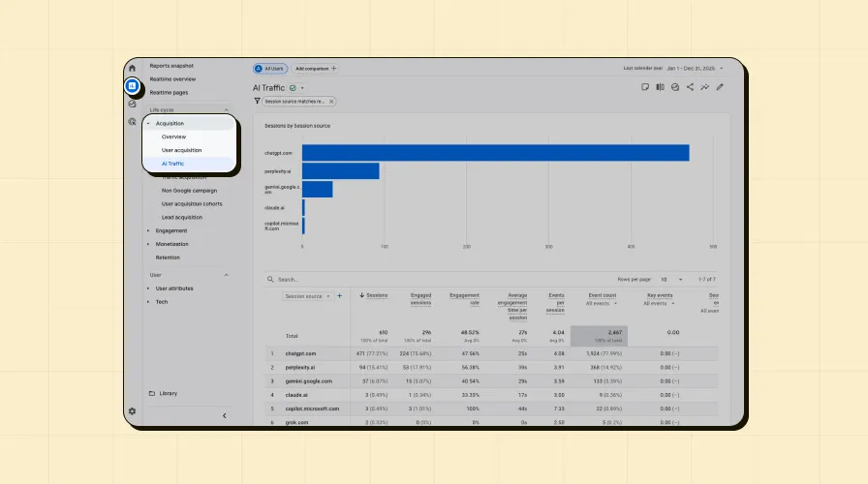Select Overview under Acquisition

point(173,136)
